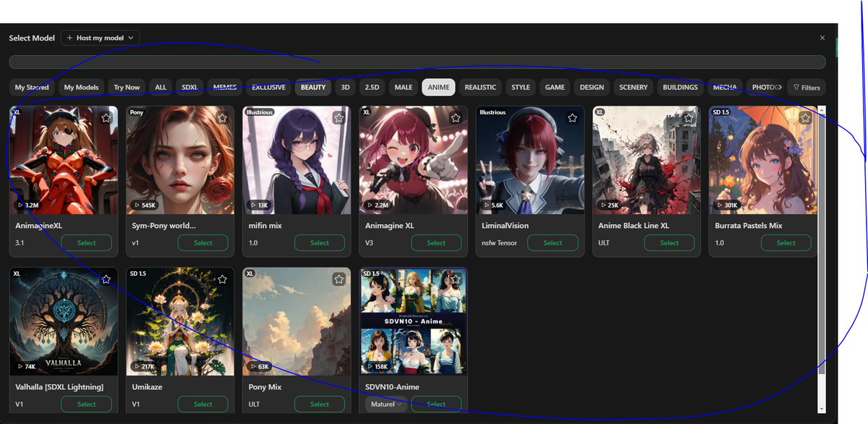Toggle the star on Valhalla [SDXL Lightning]
This screenshot has height=424, width=868.
coord(106,279)
